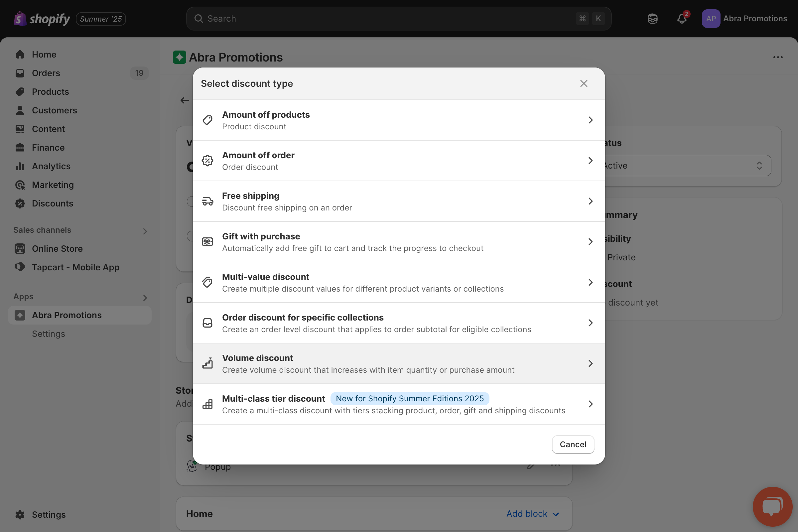Click Abra Promotions account name
Viewport: 798px width, 532px height.
tap(755, 19)
